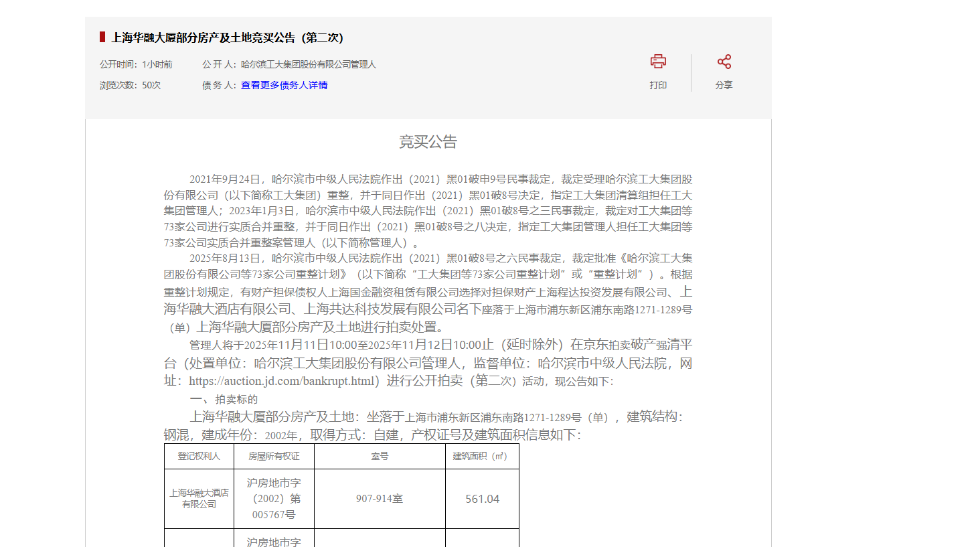Click the publisher 哈尔滨工大集团股份有限公司管理人

click(x=309, y=64)
